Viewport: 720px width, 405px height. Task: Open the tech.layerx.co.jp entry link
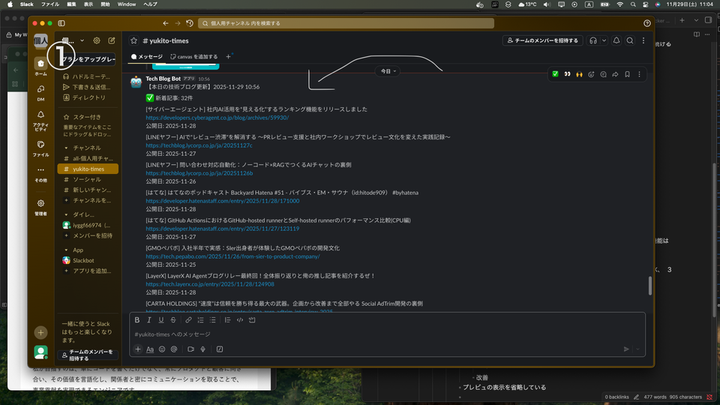click(x=210, y=284)
